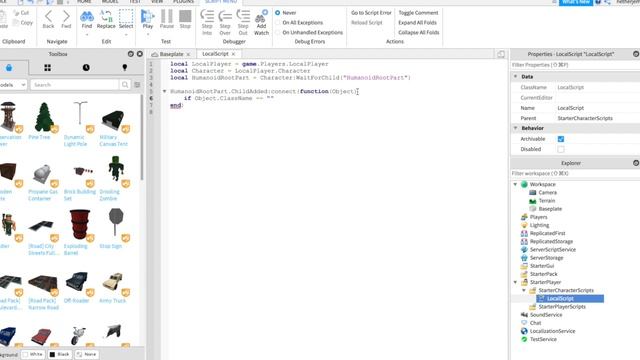The image size is (640, 360).
Task: Click the Toolbox Search field
Action: pos(75,84)
